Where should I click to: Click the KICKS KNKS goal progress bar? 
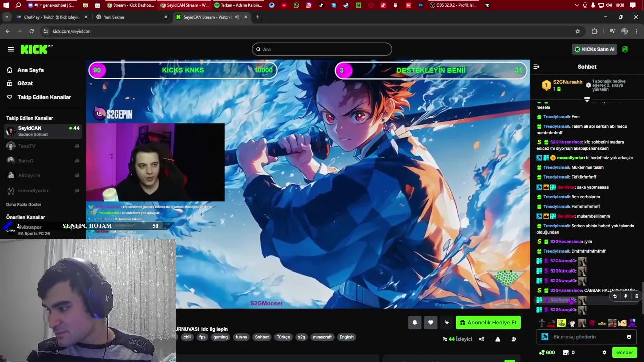[183, 70]
